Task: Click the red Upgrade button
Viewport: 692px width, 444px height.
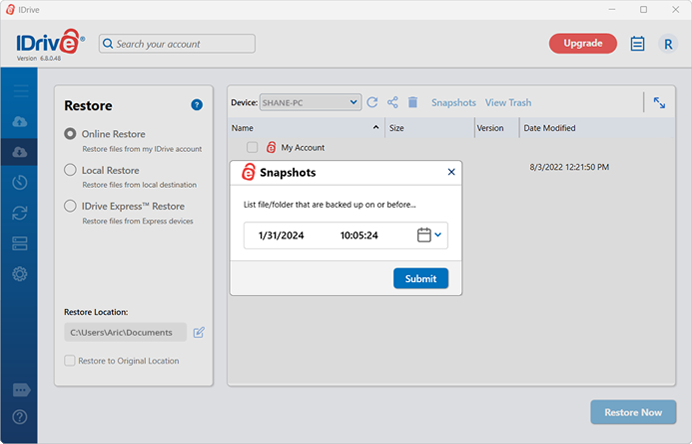Action: (x=583, y=43)
